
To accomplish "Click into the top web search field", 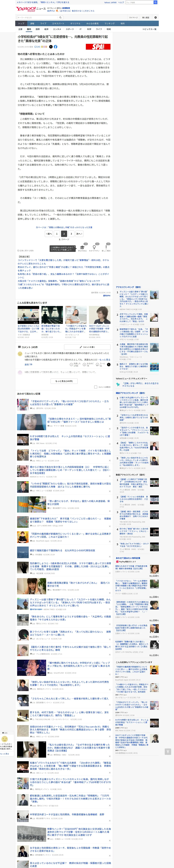I will [x=139, y=2].
